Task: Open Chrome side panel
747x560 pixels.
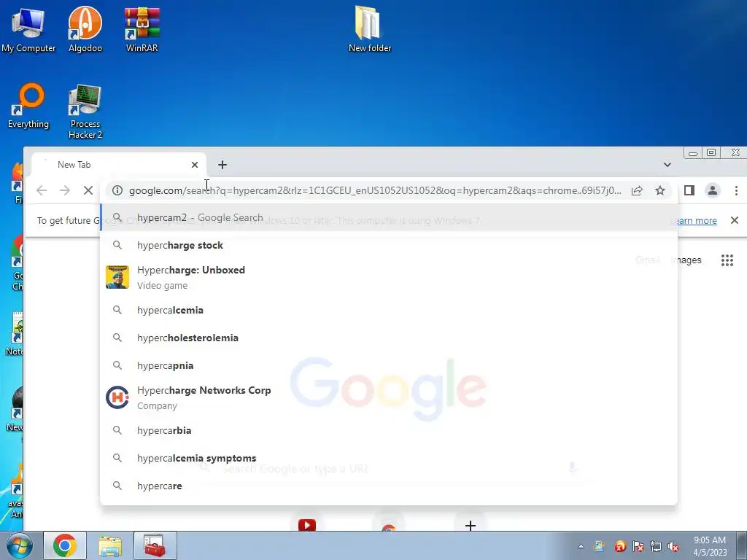Action: 689,190
